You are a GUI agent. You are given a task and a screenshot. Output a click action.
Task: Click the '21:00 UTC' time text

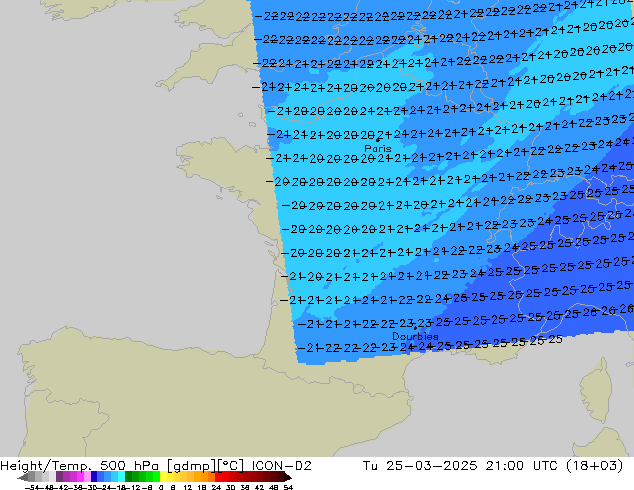(520, 466)
